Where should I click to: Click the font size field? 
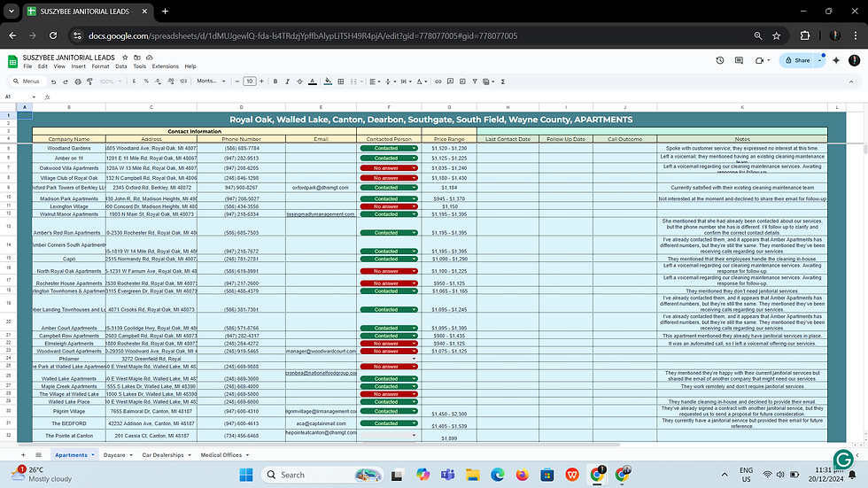point(249,81)
